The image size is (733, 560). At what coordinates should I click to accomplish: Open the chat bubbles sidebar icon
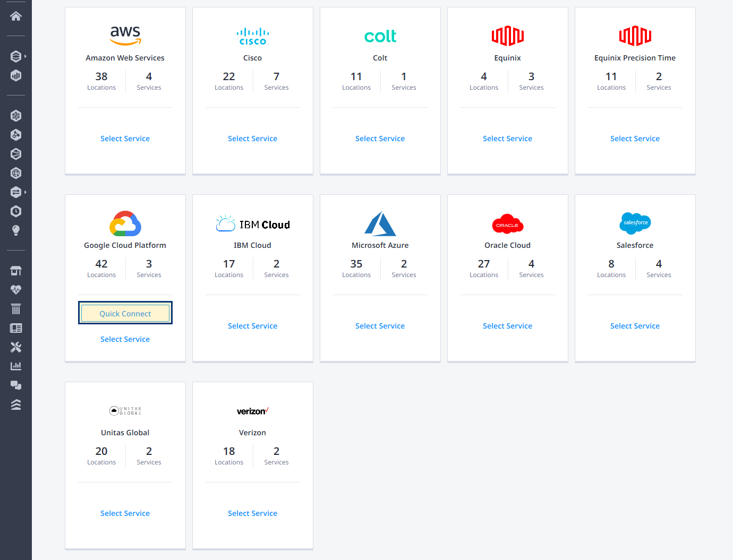(x=16, y=385)
